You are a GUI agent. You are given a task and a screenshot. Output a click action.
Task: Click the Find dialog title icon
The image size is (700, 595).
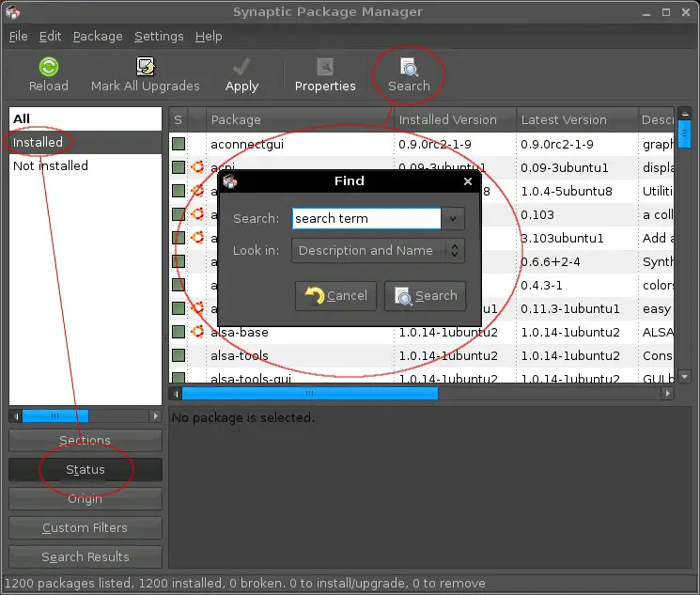[x=230, y=180]
